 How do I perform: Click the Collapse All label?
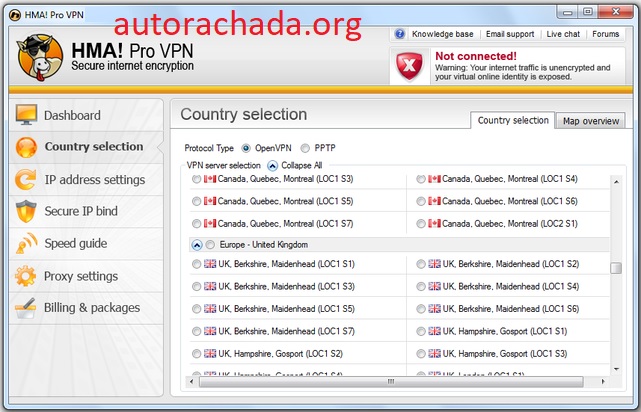[302, 165]
